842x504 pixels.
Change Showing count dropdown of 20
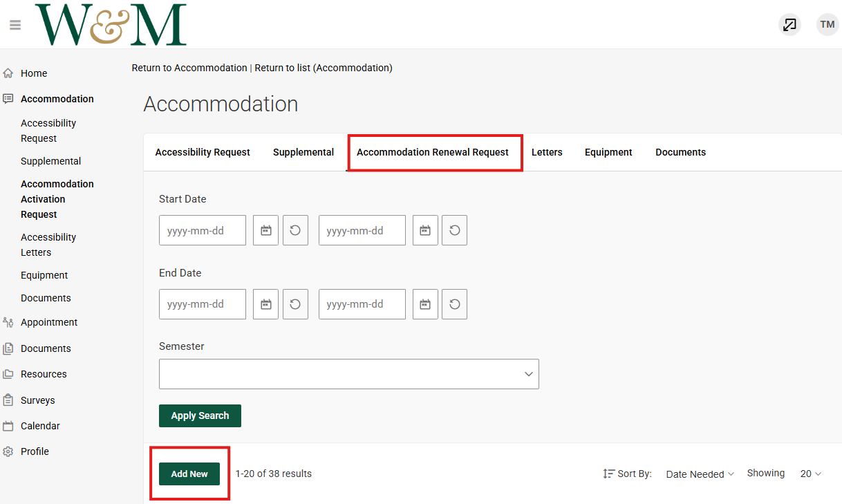pos(810,474)
